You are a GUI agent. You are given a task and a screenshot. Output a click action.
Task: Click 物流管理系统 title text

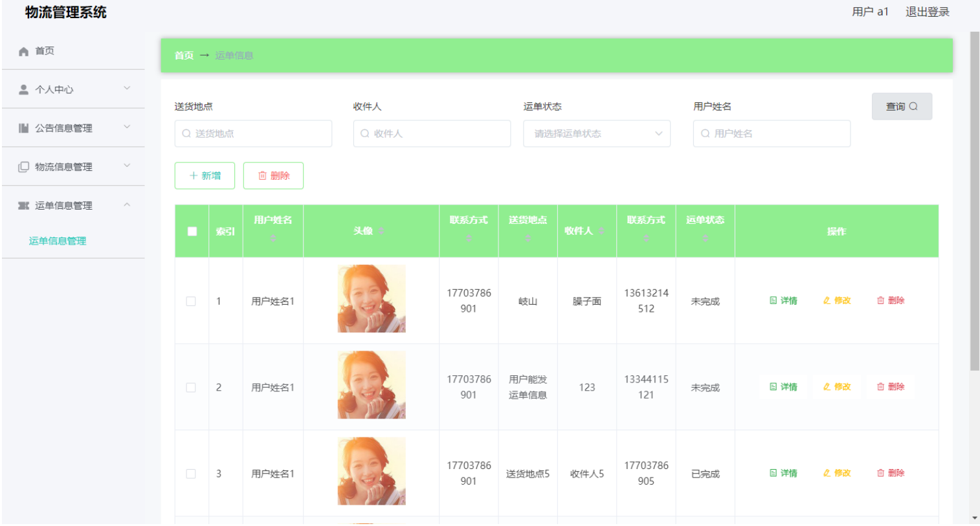(x=65, y=12)
